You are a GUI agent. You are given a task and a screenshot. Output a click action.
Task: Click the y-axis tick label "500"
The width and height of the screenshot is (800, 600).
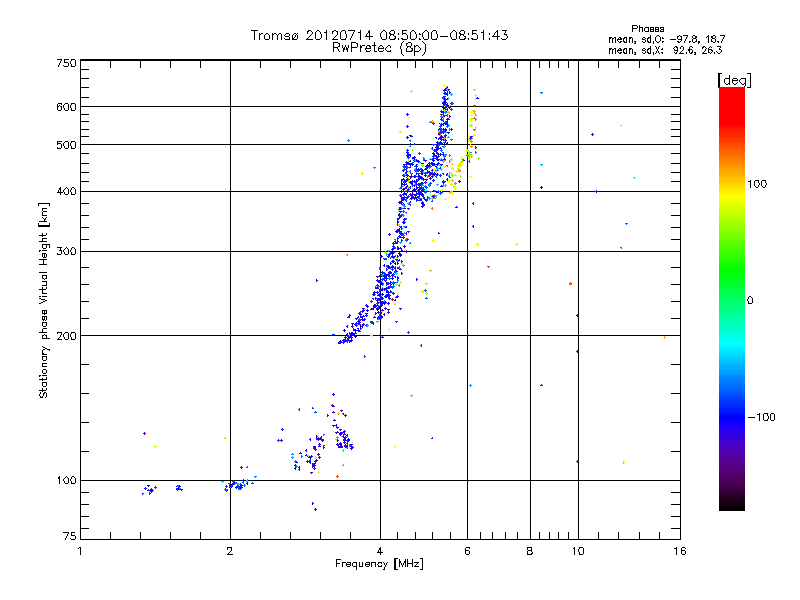click(66, 145)
